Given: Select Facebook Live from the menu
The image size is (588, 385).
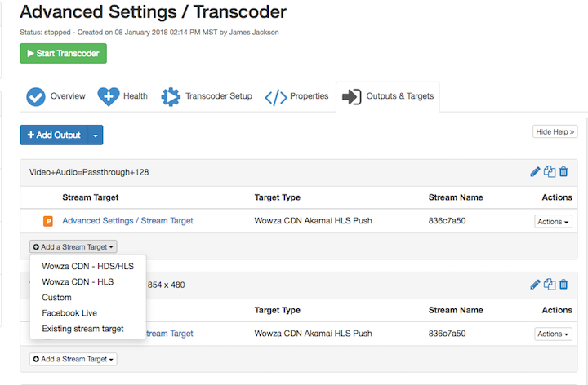Looking at the screenshot, I should click(x=70, y=313).
